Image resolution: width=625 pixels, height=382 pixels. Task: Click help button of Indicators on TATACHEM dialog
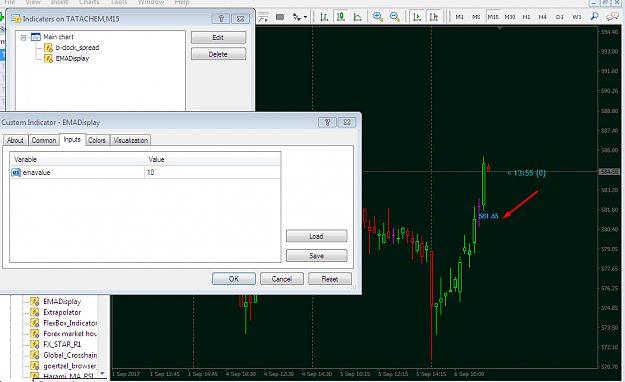221,18
